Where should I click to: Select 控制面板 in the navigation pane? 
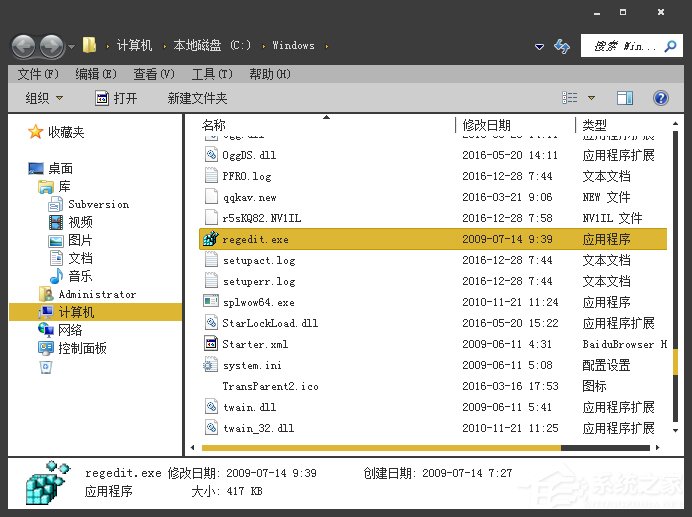tap(82, 348)
